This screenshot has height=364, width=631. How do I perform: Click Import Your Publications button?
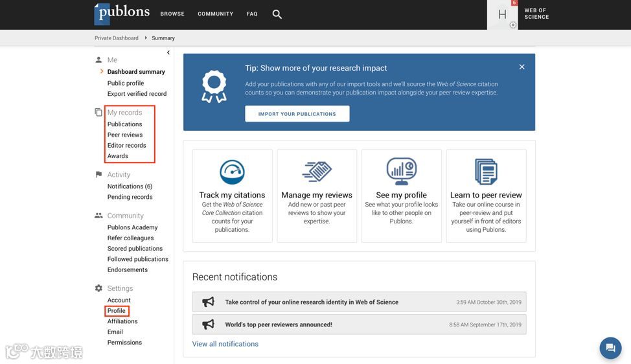coord(297,114)
